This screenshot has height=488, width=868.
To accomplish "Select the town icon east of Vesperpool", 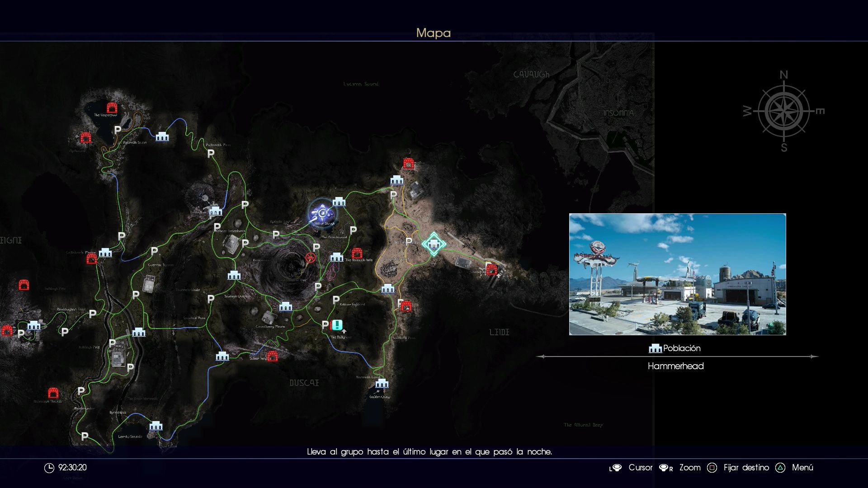I will (x=162, y=136).
